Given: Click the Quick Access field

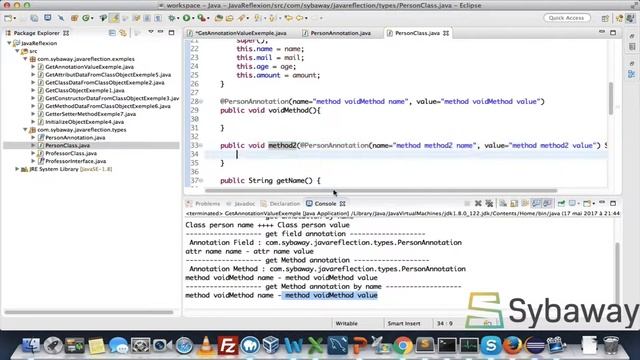Looking at the screenshot, I should [x=567, y=18].
